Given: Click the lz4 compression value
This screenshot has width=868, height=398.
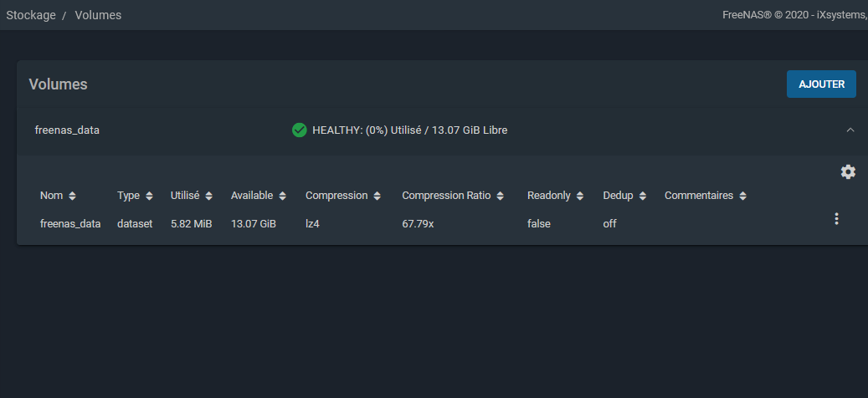Looking at the screenshot, I should pos(314,224).
